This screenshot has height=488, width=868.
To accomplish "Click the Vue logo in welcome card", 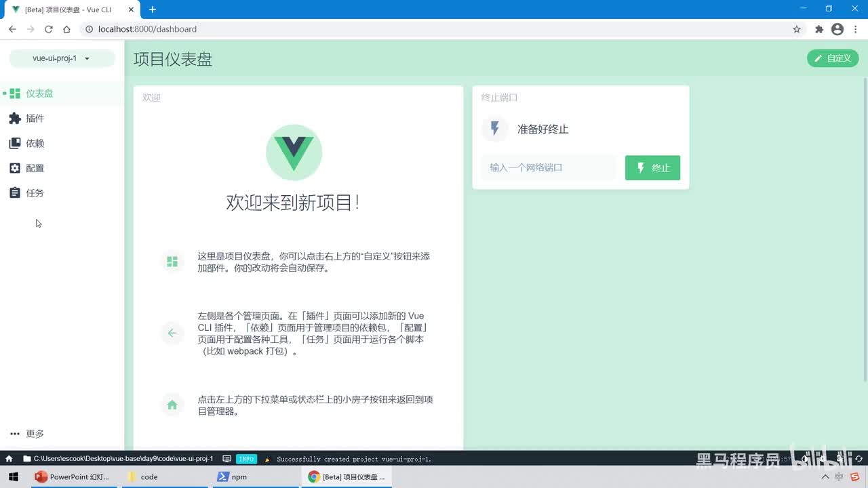I will click(x=294, y=152).
